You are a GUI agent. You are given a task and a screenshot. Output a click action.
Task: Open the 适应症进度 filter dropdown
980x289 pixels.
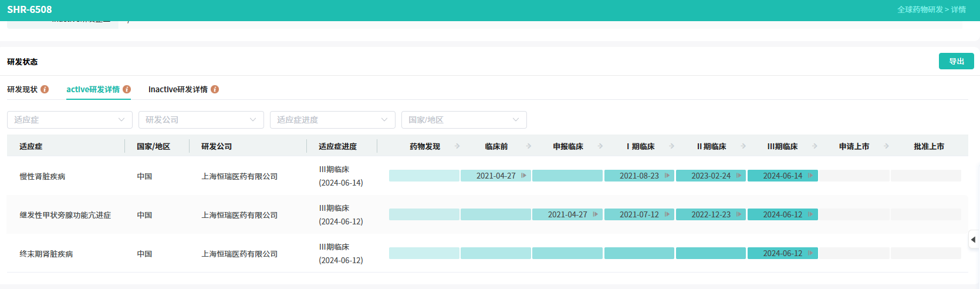tap(332, 120)
